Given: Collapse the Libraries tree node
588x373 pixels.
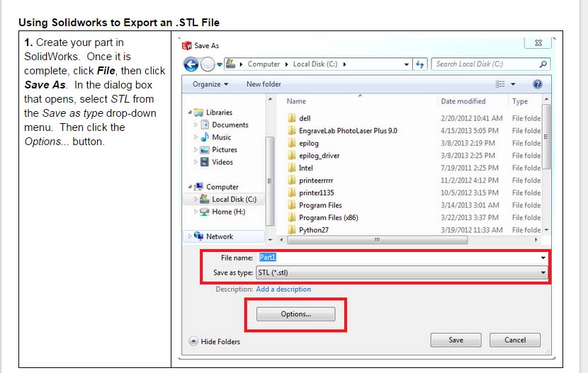Looking at the screenshot, I should (190, 113).
